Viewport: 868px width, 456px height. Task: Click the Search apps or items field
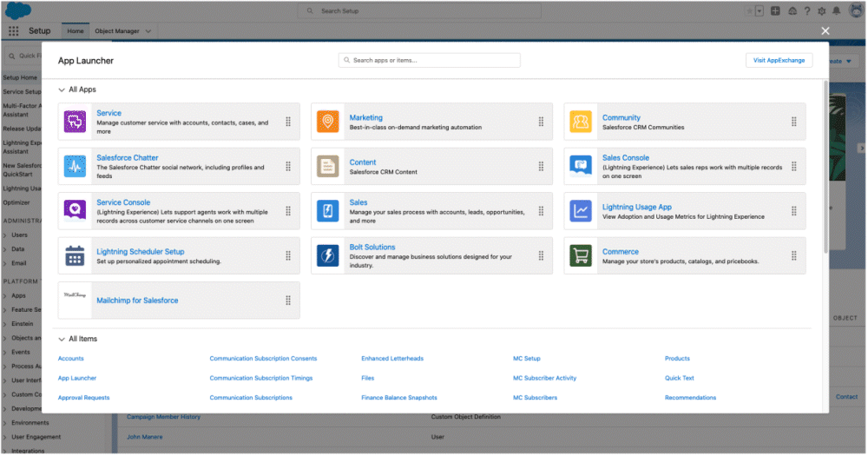coord(430,61)
